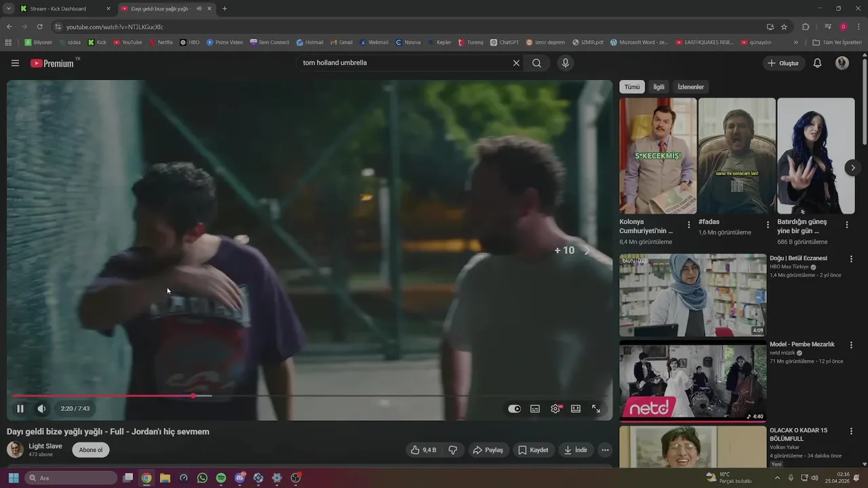Open a new browser tab
The height and width of the screenshot is (488, 868).
pyautogui.click(x=225, y=9)
